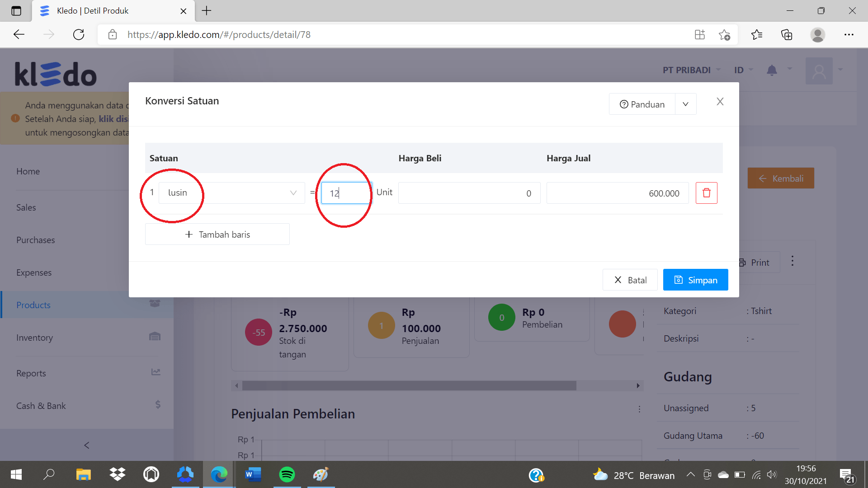Refresh the page with the reload icon
868x488 pixels.
(x=79, y=35)
